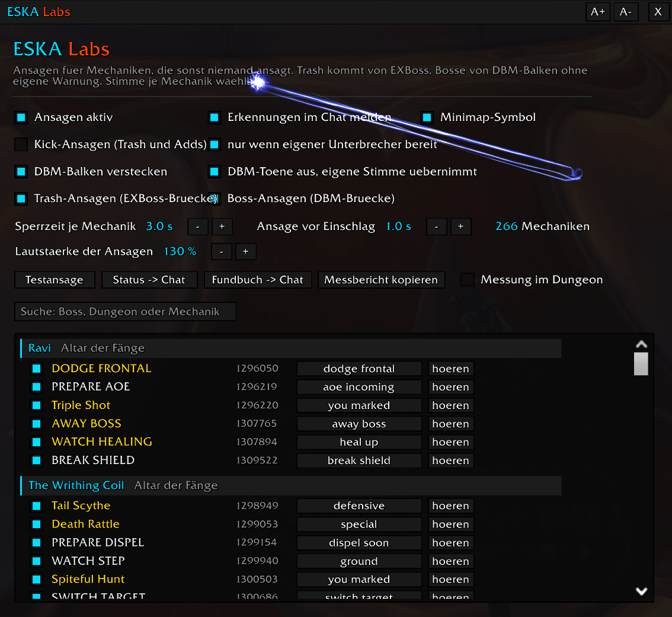Lower Lautstaerke der Ansagen with minus
Screen dimensions: 672x617
point(221,252)
